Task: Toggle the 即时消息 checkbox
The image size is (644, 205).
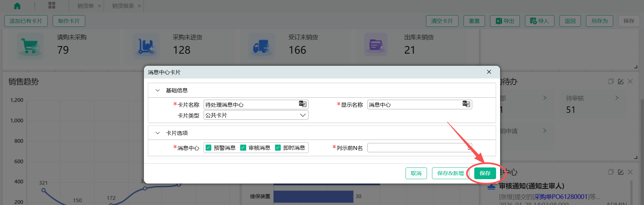Action: click(x=278, y=148)
